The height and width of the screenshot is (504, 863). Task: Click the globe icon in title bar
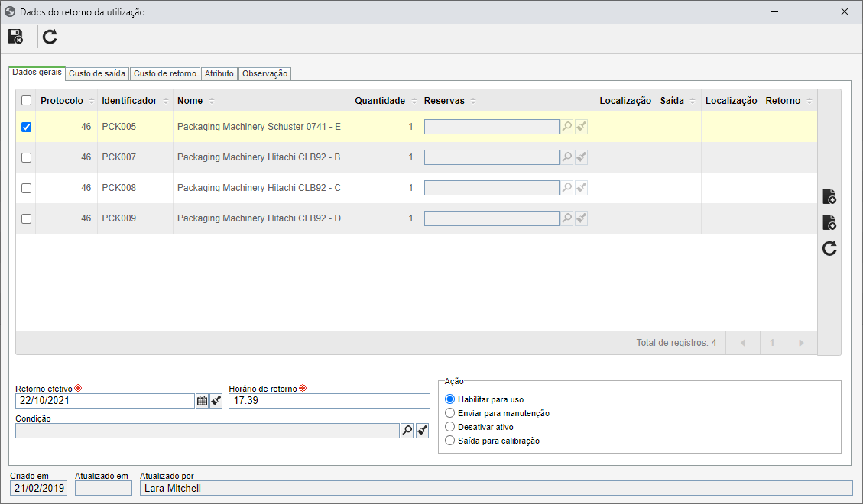point(10,11)
